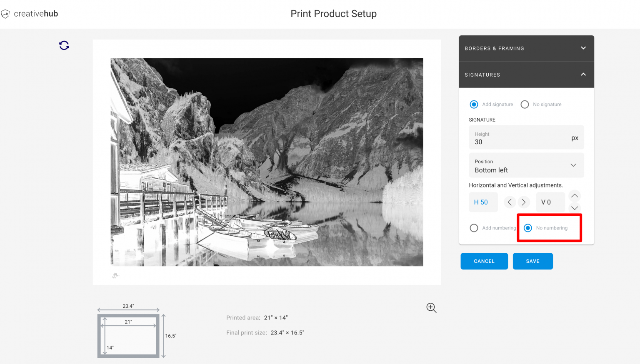Select the signature mark on the print preview

tap(115, 275)
